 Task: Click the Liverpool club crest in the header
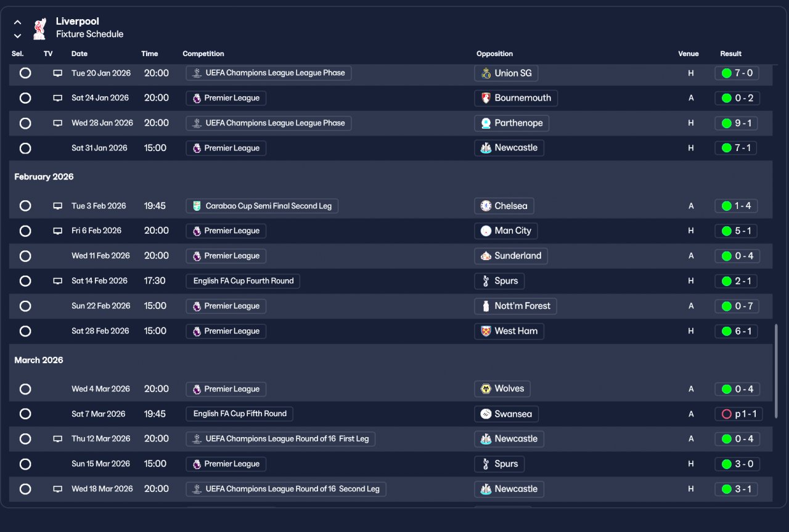[40, 28]
